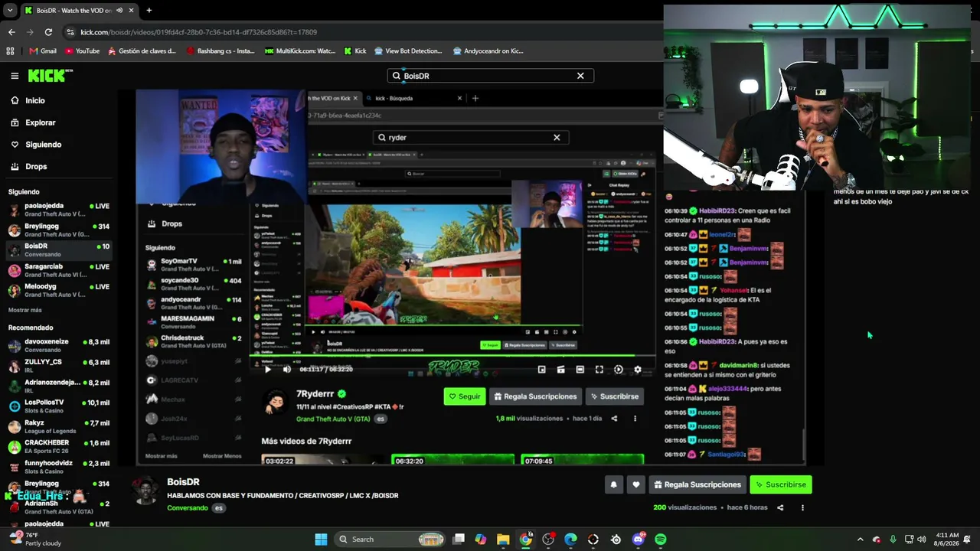Open a new Chrome tab
Screen dimensions: 980x551
149,11
